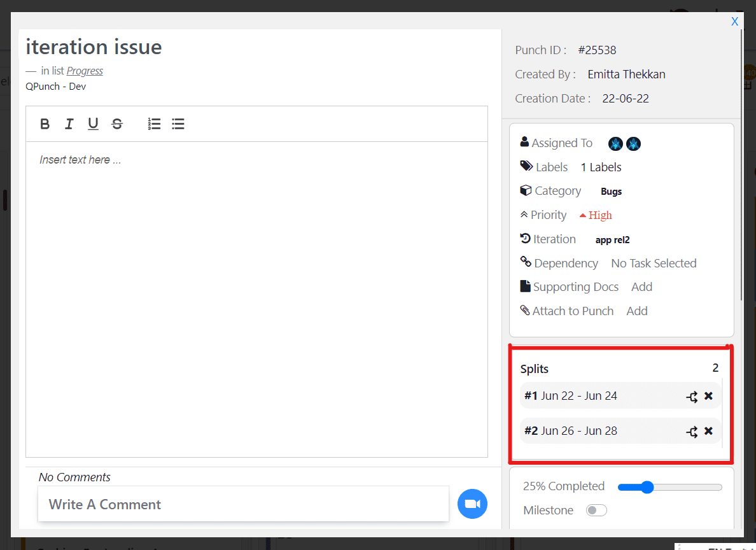Start a video comment

click(472, 504)
